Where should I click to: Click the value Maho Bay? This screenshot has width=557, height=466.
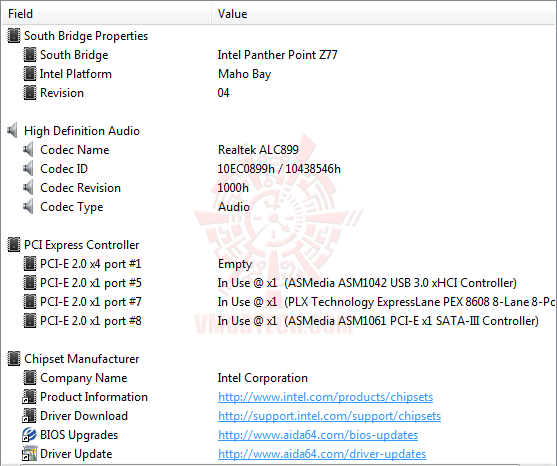pyautogui.click(x=244, y=74)
